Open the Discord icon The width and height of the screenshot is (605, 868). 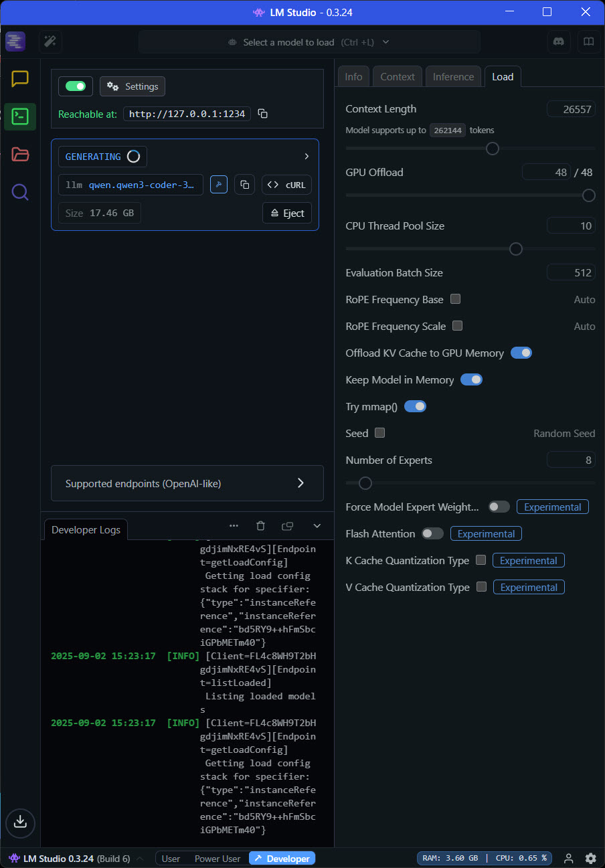(x=558, y=41)
